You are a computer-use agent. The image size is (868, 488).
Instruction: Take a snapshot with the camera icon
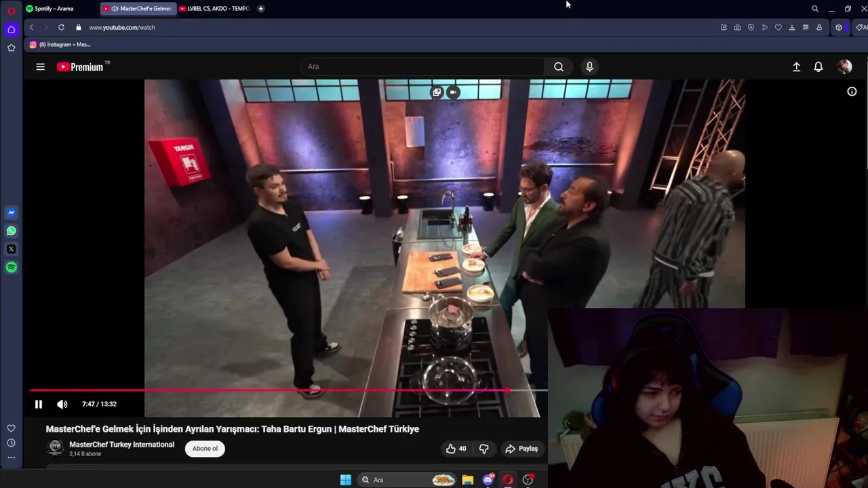point(737,27)
